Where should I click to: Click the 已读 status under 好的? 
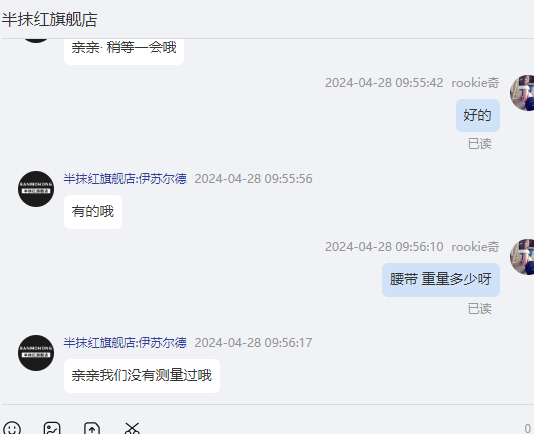click(480, 144)
